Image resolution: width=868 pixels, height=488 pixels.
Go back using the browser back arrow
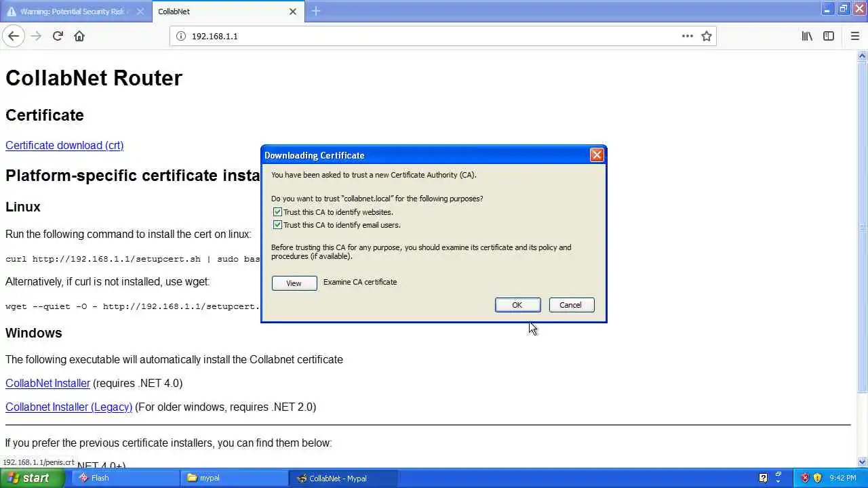pos(14,36)
